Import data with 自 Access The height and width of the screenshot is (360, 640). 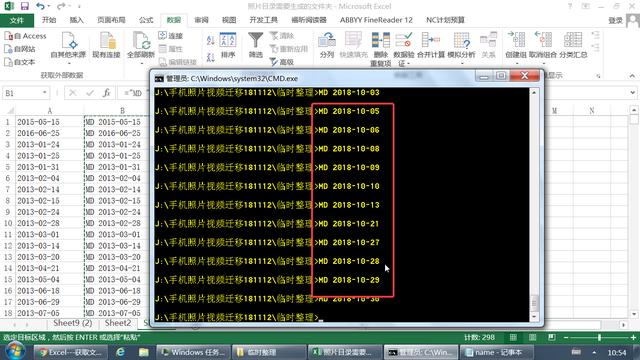tap(25, 36)
